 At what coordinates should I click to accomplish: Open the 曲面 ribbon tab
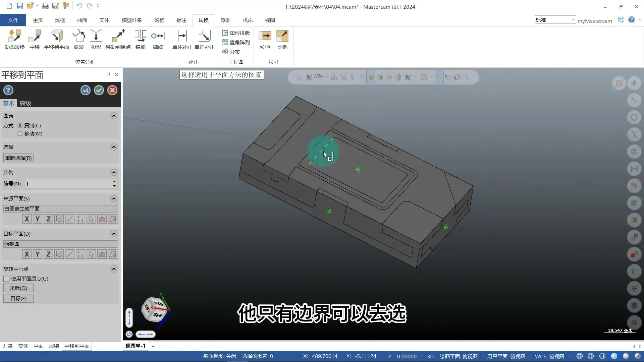click(82, 20)
